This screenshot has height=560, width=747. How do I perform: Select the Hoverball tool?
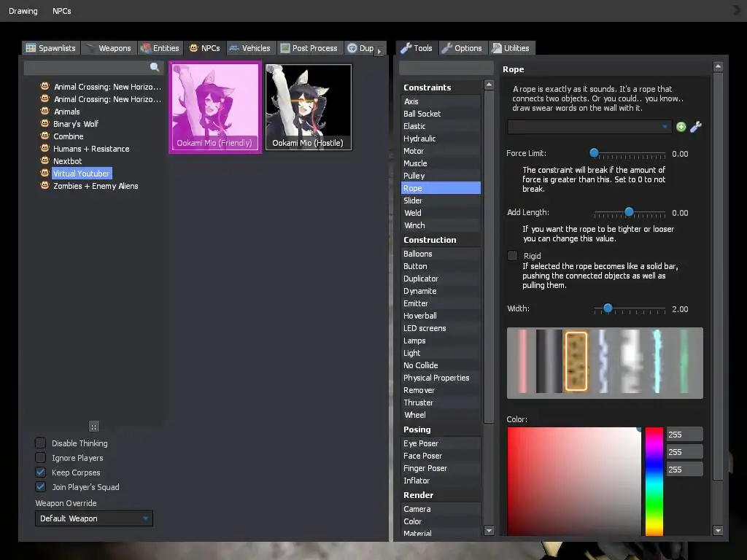tap(441, 316)
